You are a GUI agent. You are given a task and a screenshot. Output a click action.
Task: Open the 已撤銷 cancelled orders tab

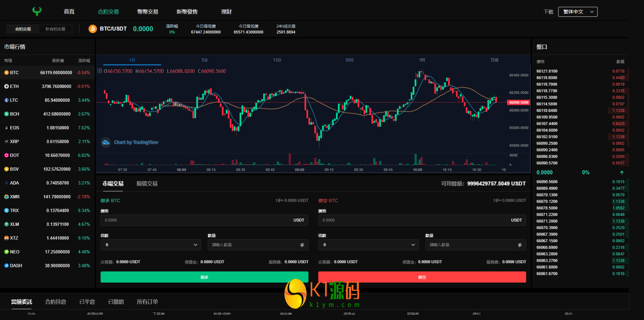tap(116, 302)
